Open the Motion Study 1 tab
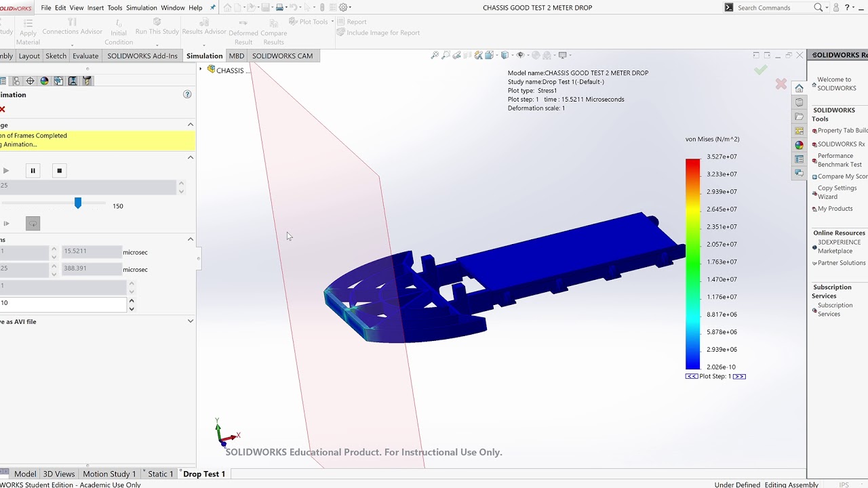Viewport: 868px width, 488px height. pyautogui.click(x=109, y=474)
